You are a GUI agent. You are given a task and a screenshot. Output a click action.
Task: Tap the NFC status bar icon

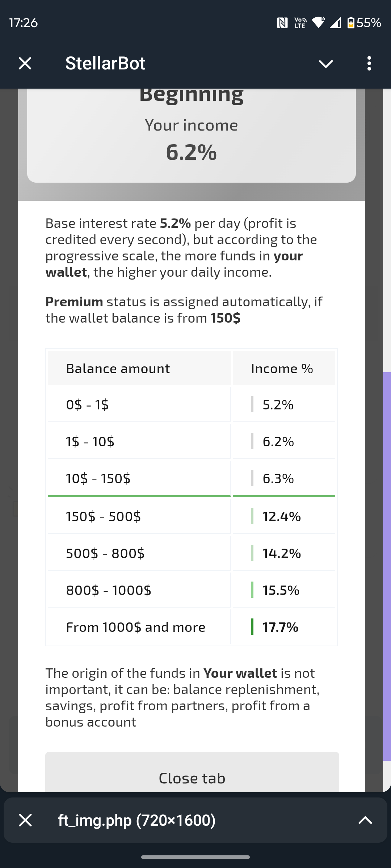[x=282, y=23]
